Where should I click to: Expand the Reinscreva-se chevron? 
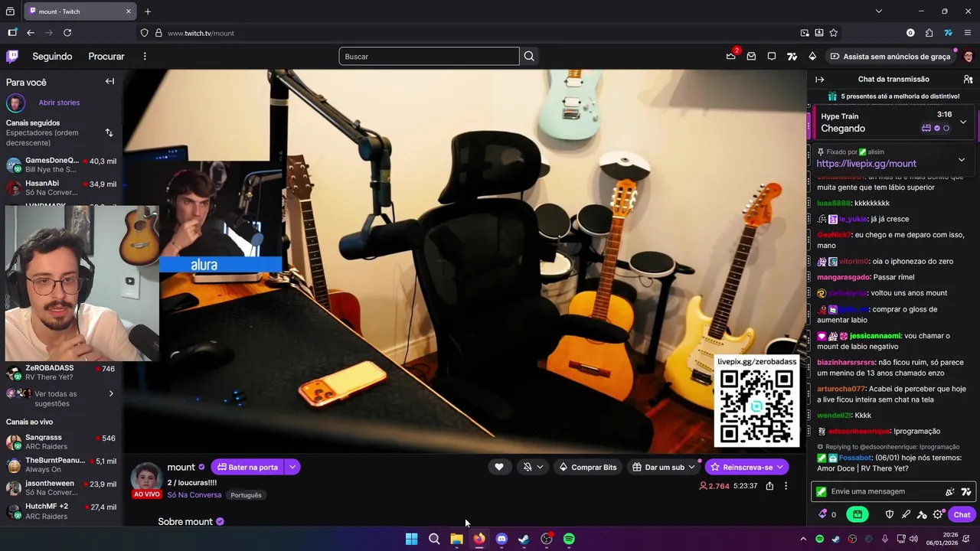(x=780, y=467)
